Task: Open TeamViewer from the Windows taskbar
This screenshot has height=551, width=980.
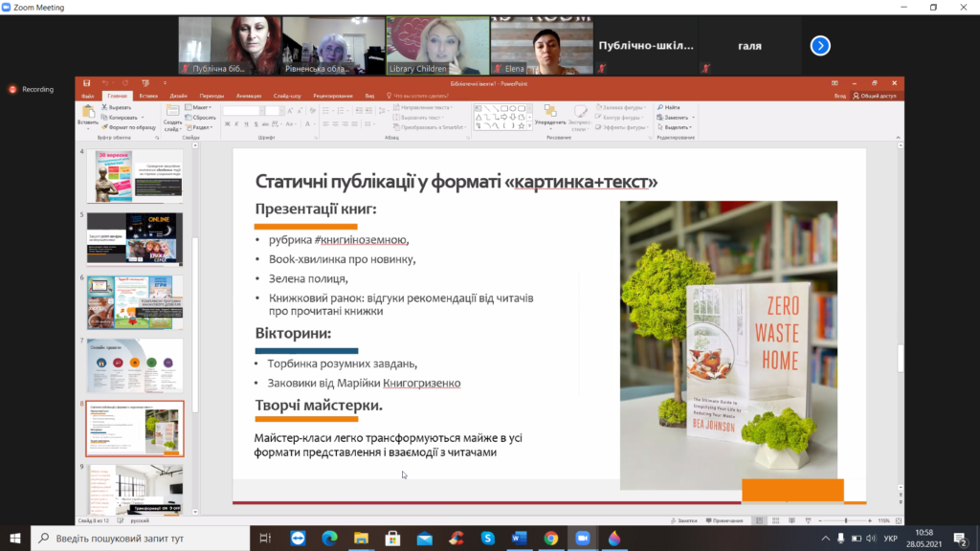Action: click(x=297, y=539)
